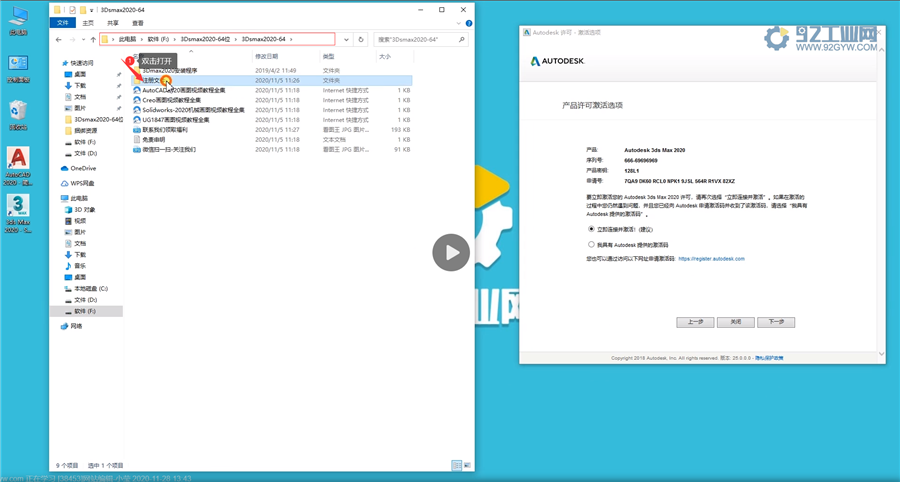Open the 隐私保护政策 link
The image size is (900, 482).
[x=769, y=358]
